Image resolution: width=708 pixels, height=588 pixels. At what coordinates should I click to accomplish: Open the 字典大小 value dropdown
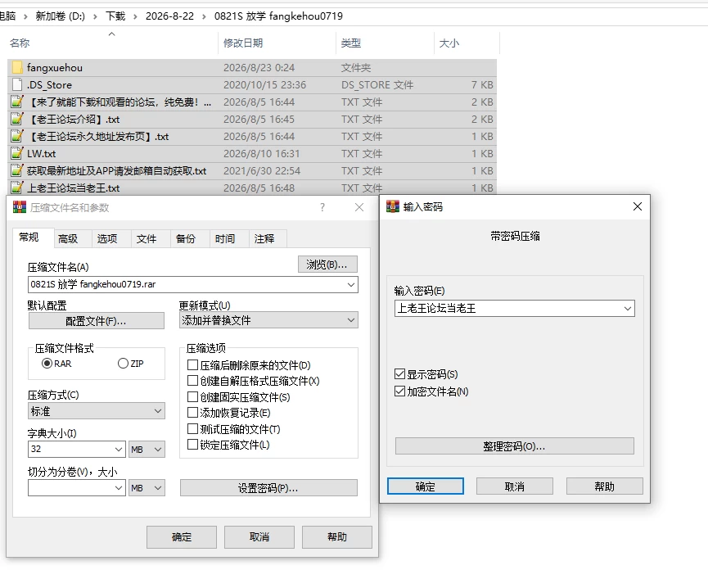[119, 450]
